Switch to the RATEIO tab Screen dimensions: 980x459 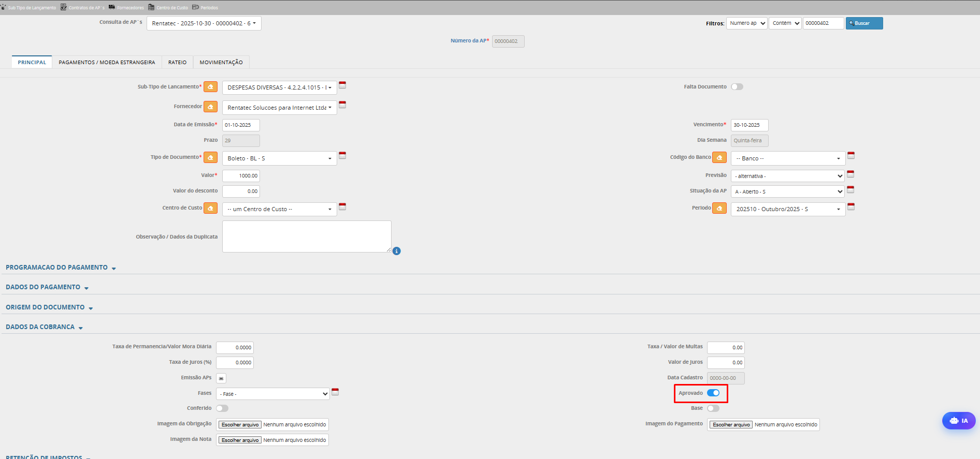[177, 62]
